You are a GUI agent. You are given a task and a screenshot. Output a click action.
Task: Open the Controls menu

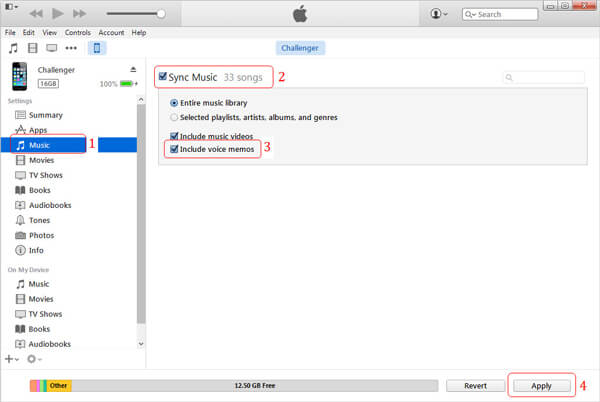pyautogui.click(x=78, y=33)
